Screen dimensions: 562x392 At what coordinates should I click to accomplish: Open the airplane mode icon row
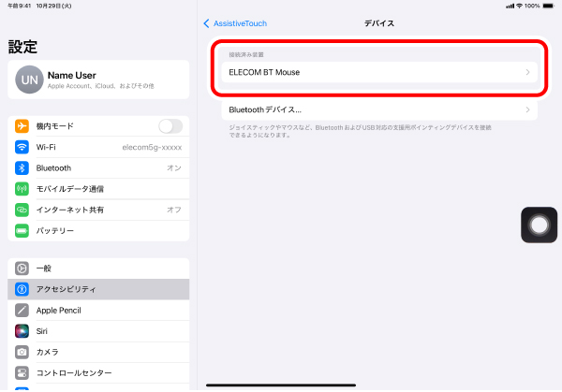pyautogui.click(x=22, y=126)
